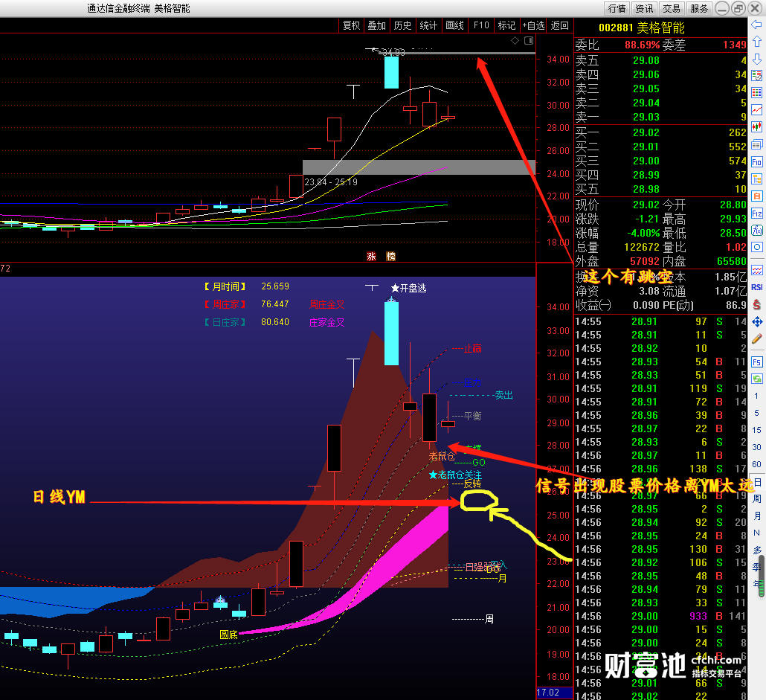
Task: Open the 资讯 news menu
Action: (x=644, y=8)
